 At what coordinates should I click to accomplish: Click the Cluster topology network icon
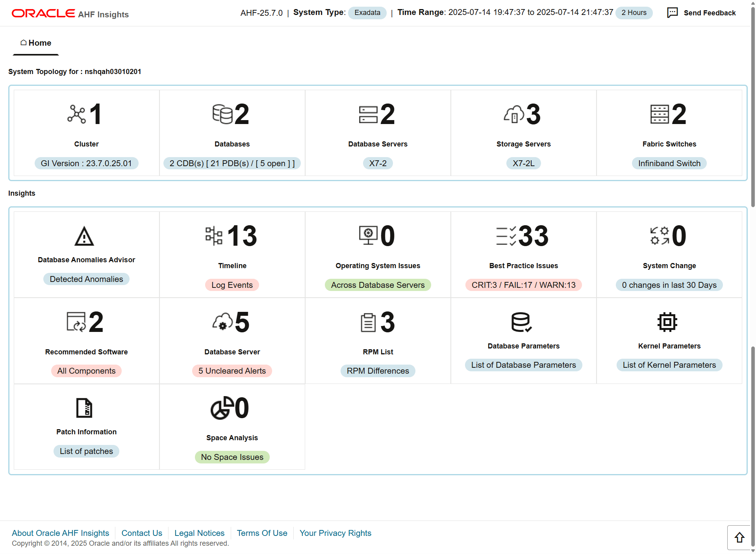point(76,114)
